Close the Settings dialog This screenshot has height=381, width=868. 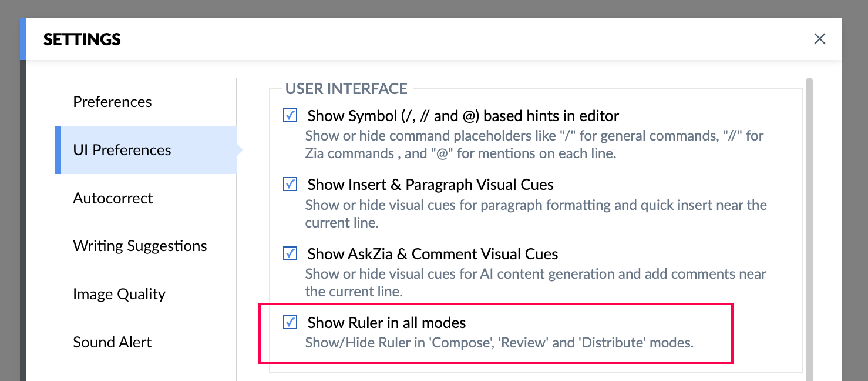click(819, 39)
